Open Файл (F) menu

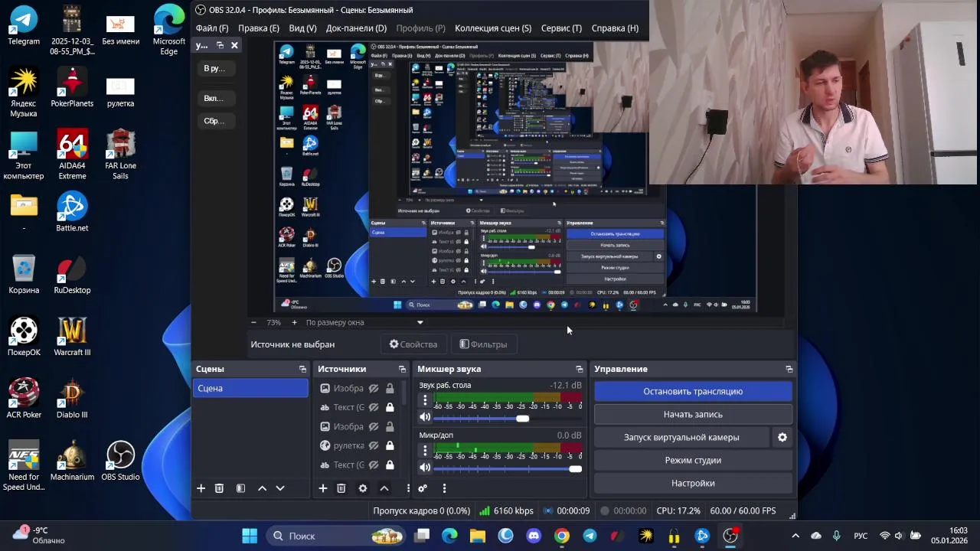tap(212, 28)
